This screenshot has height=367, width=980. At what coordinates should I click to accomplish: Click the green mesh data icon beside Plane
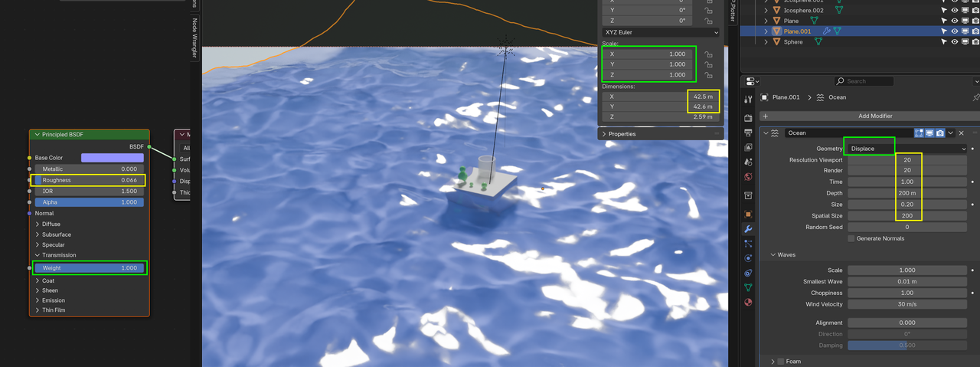click(x=814, y=21)
